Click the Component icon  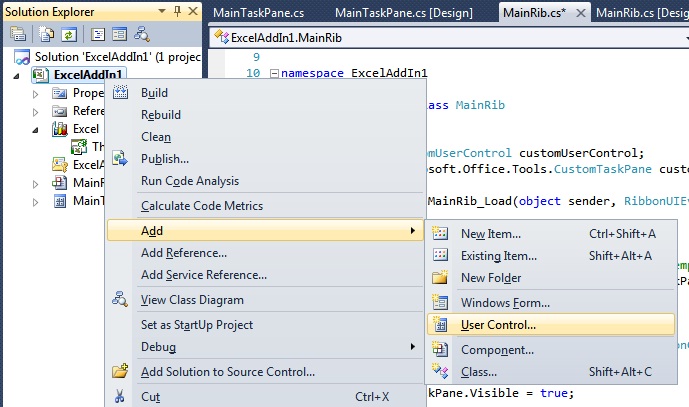[440, 349]
